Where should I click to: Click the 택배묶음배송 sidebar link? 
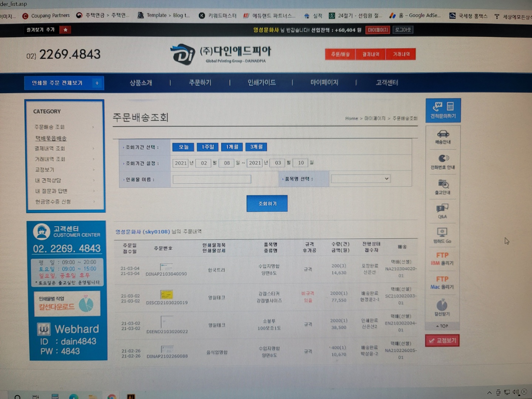pyautogui.click(x=51, y=138)
